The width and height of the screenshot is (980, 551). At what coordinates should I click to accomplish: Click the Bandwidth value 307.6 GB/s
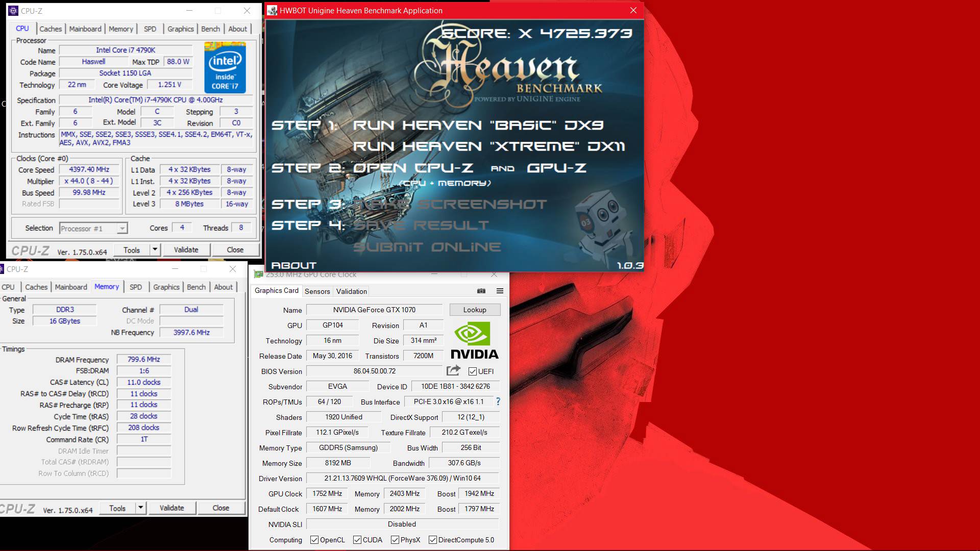[x=464, y=463]
